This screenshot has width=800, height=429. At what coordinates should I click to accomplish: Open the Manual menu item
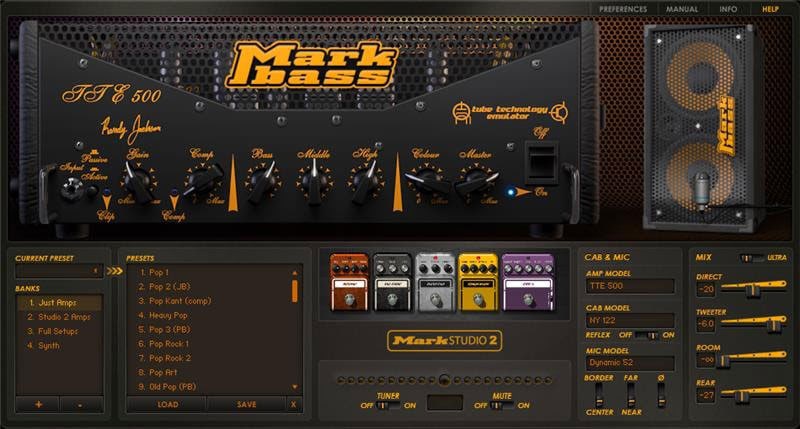coord(682,8)
